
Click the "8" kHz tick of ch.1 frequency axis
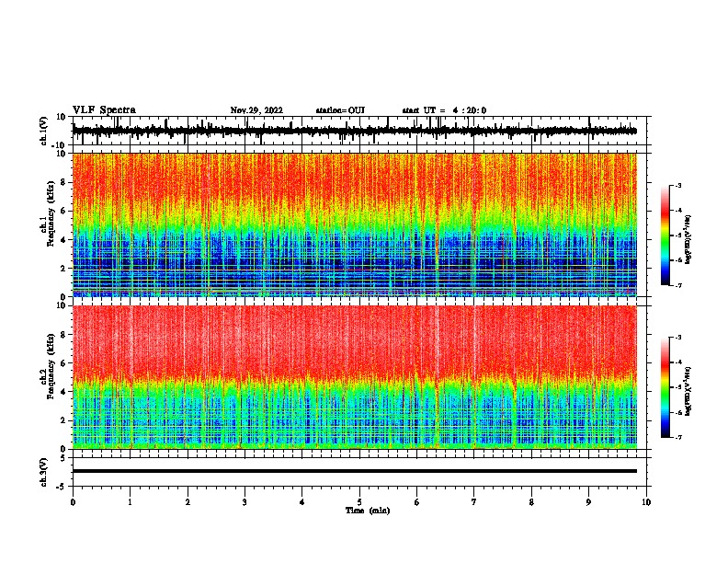tap(64, 182)
